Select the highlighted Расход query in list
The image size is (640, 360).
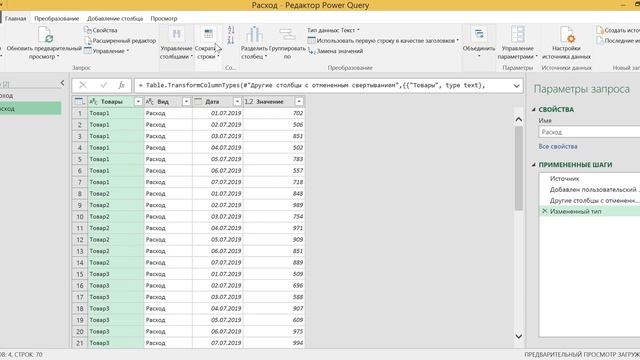coord(31,109)
